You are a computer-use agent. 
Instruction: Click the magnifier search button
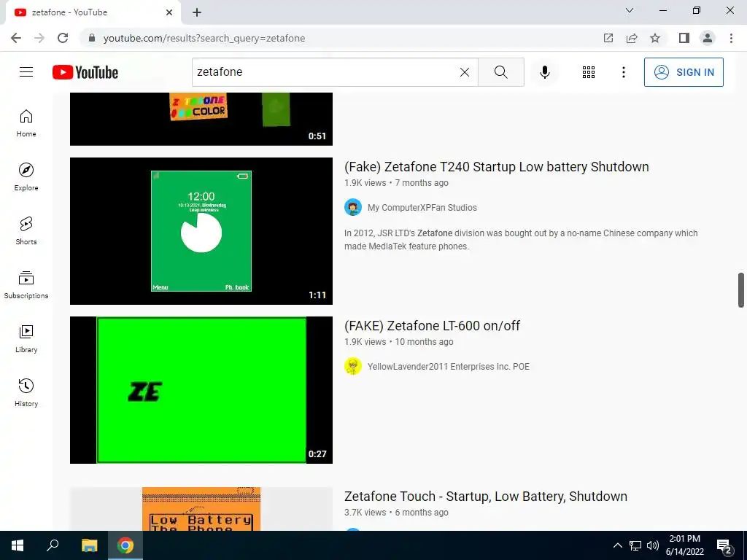(x=500, y=72)
